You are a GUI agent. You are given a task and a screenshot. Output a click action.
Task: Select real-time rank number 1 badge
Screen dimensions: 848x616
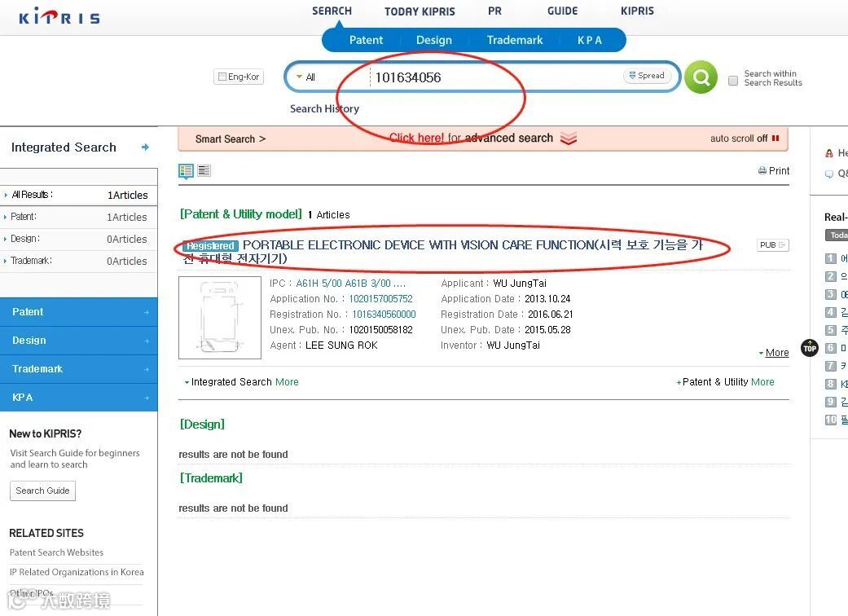pos(831,258)
